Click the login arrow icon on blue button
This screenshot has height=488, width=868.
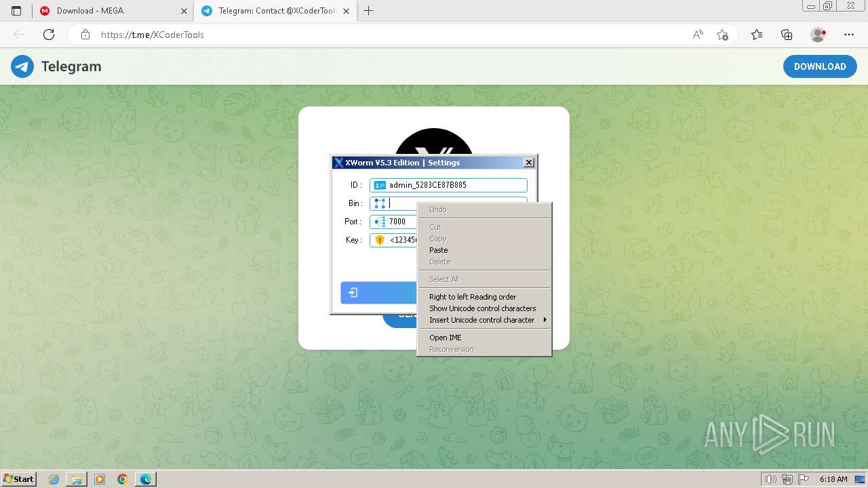click(353, 293)
